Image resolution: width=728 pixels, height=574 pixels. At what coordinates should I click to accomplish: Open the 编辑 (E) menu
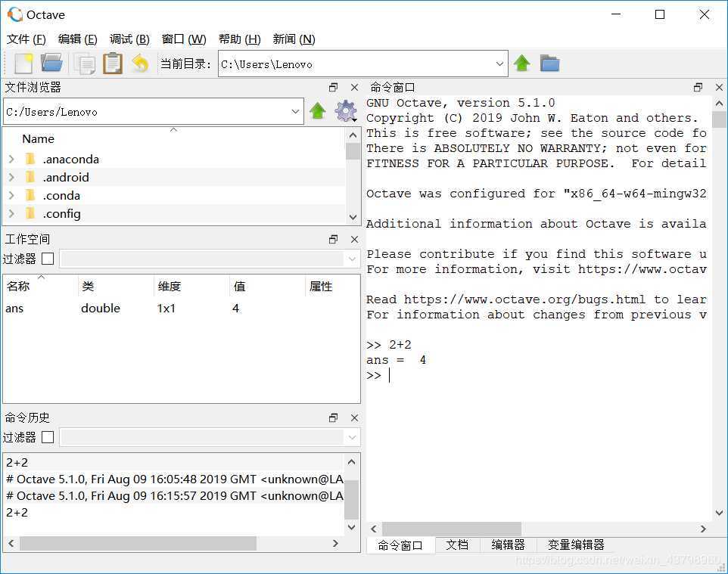pos(77,39)
